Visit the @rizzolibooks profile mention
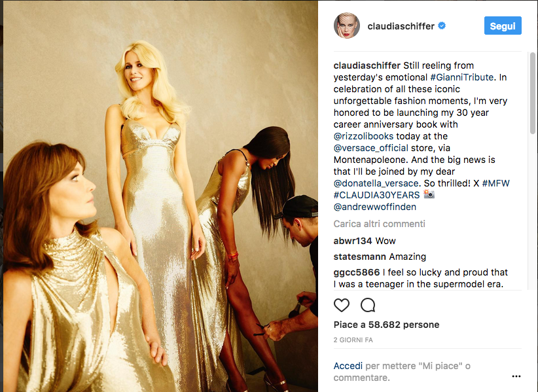The height and width of the screenshot is (392, 538). [x=363, y=136]
